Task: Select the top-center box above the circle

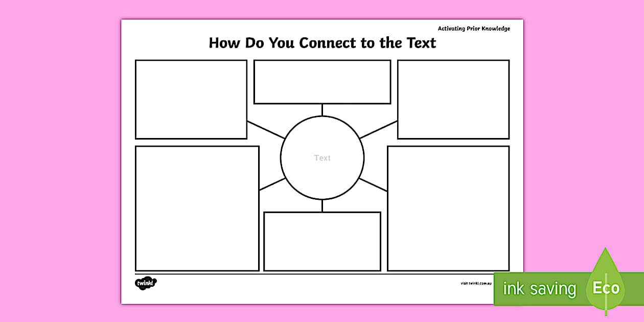Action: [322, 82]
